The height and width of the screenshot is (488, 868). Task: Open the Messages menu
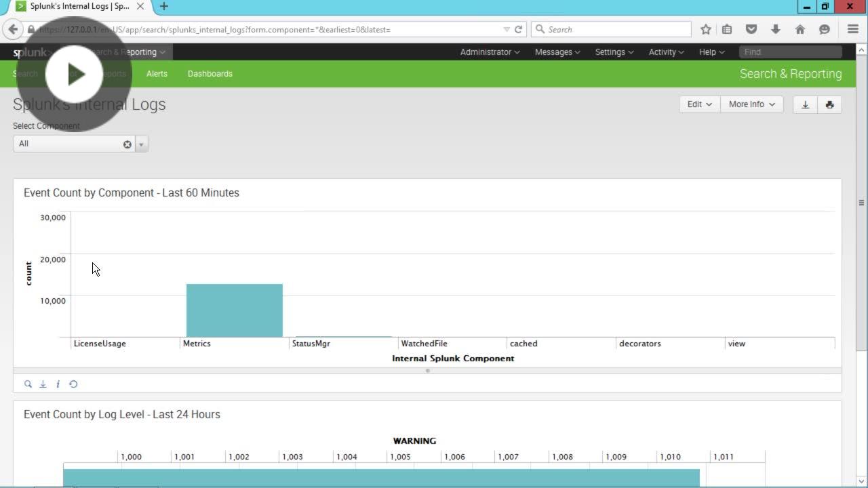click(x=557, y=52)
